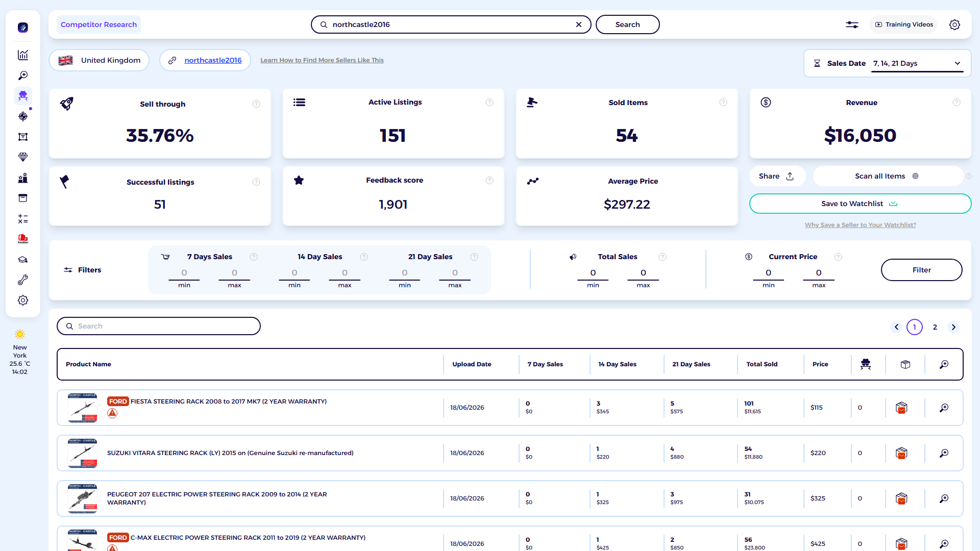Click the Share button
980x551 pixels.
pos(777,176)
